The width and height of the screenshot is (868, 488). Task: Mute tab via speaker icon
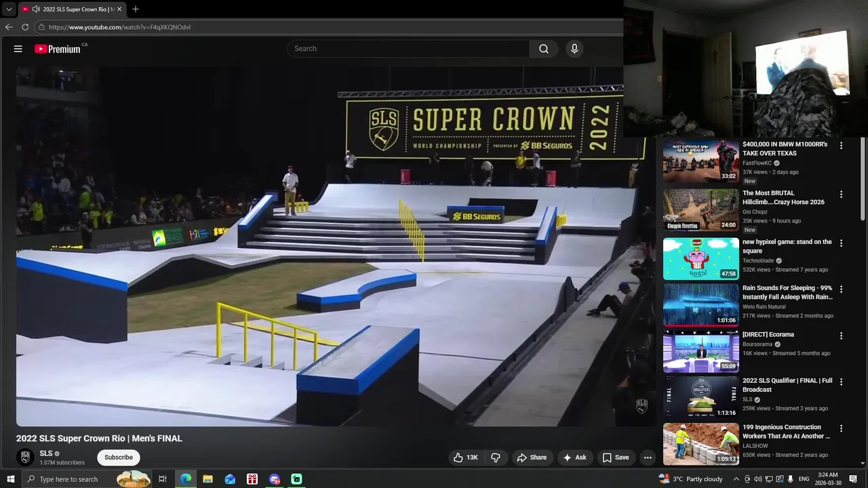[35, 9]
